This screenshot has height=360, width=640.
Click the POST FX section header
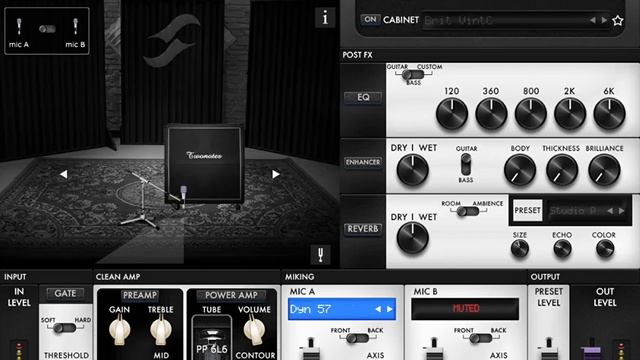click(357, 55)
